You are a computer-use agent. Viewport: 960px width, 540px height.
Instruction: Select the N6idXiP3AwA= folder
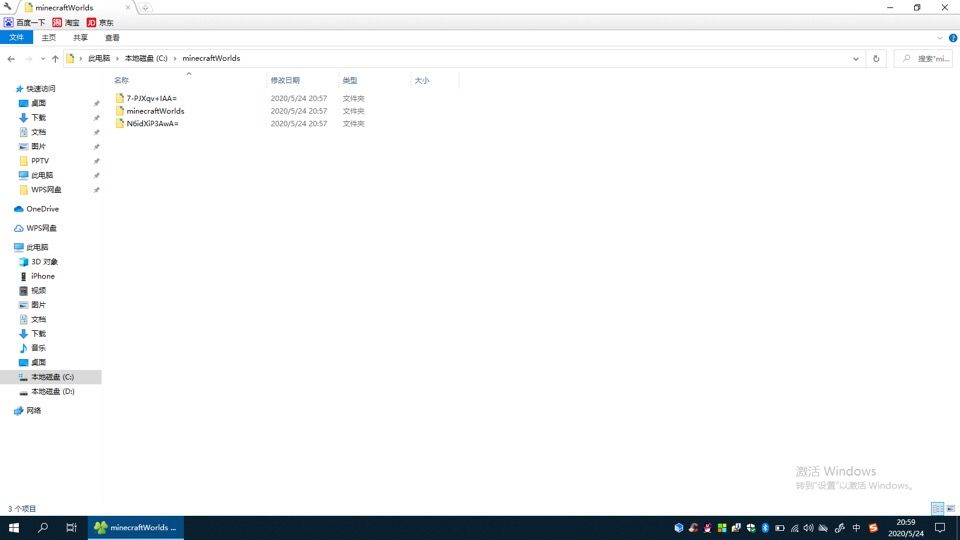[146, 124]
